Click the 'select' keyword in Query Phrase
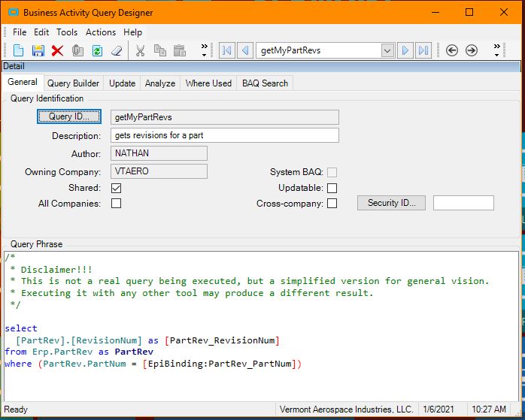Viewport: 525px width, 420px height. 21,328
